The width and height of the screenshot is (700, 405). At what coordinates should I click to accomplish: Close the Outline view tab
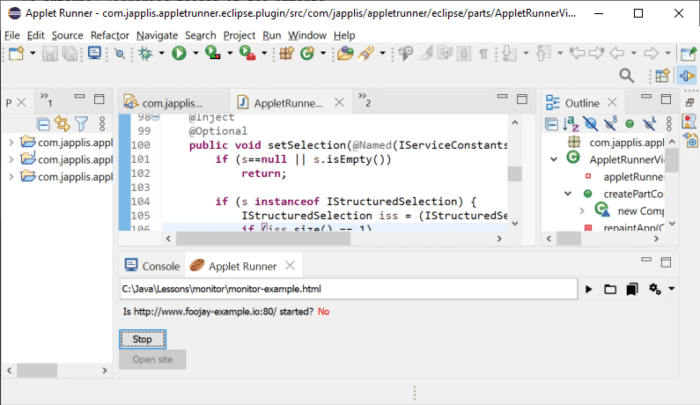coord(612,103)
